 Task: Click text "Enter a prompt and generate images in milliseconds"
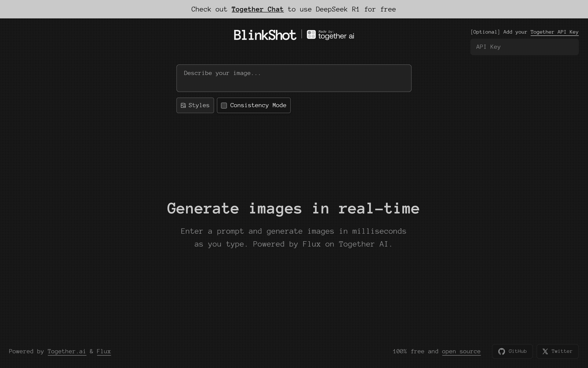point(294,231)
